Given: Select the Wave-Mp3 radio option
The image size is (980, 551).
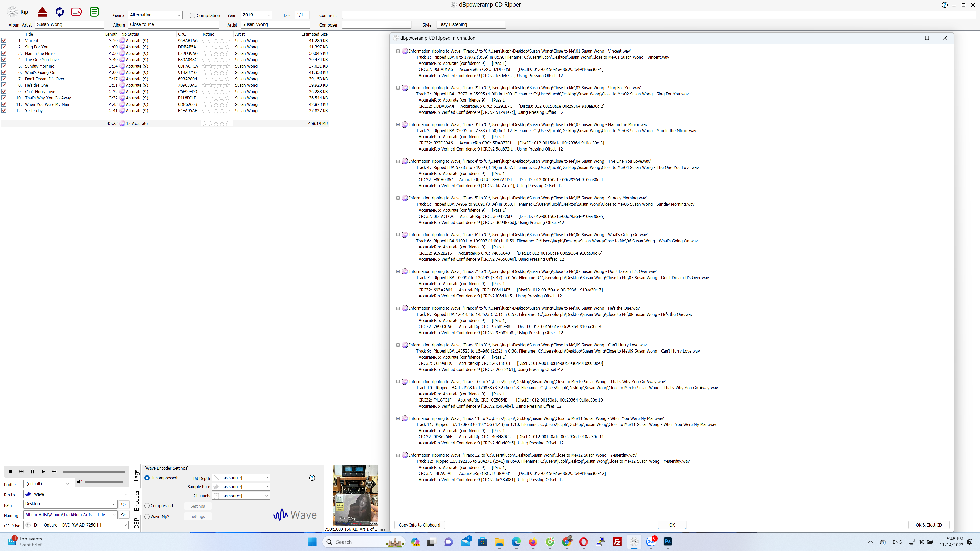Looking at the screenshot, I should click(147, 517).
